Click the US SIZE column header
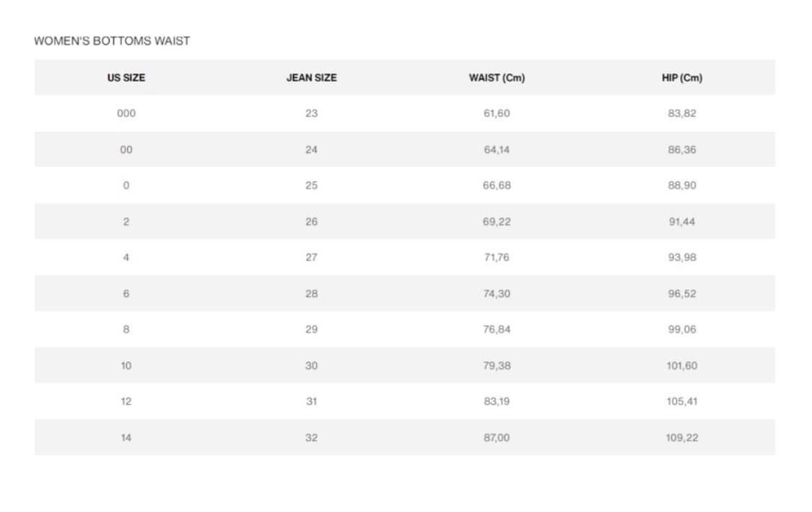812x512 pixels. pyautogui.click(x=126, y=78)
